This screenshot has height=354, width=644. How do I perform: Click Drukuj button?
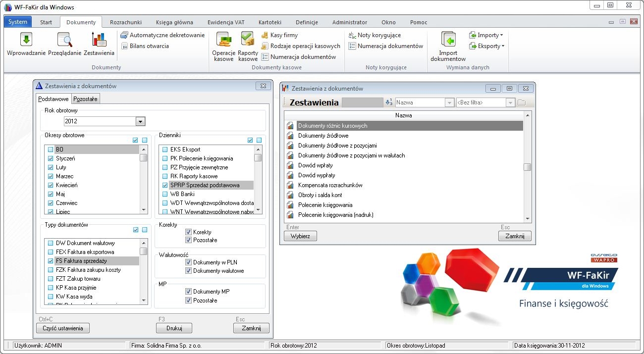[x=174, y=328]
